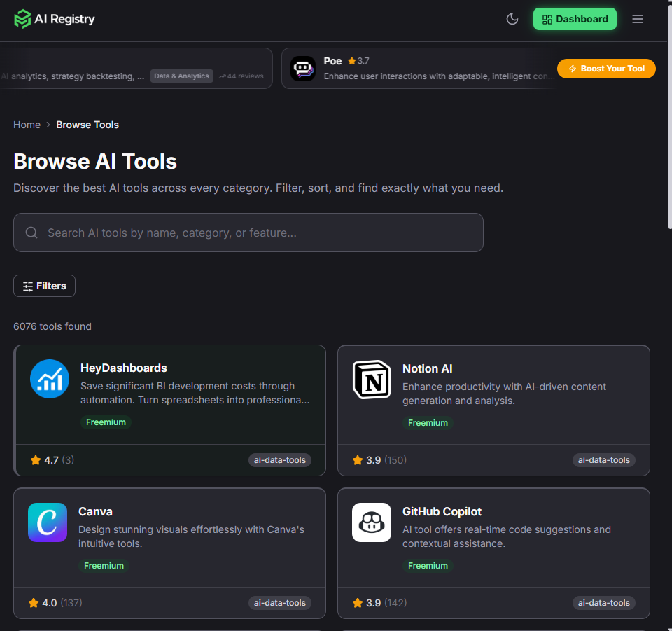672x631 pixels.
Task: Click the Data & Analytics category tag
Action: pyautogui.click(x=181, y=76)
